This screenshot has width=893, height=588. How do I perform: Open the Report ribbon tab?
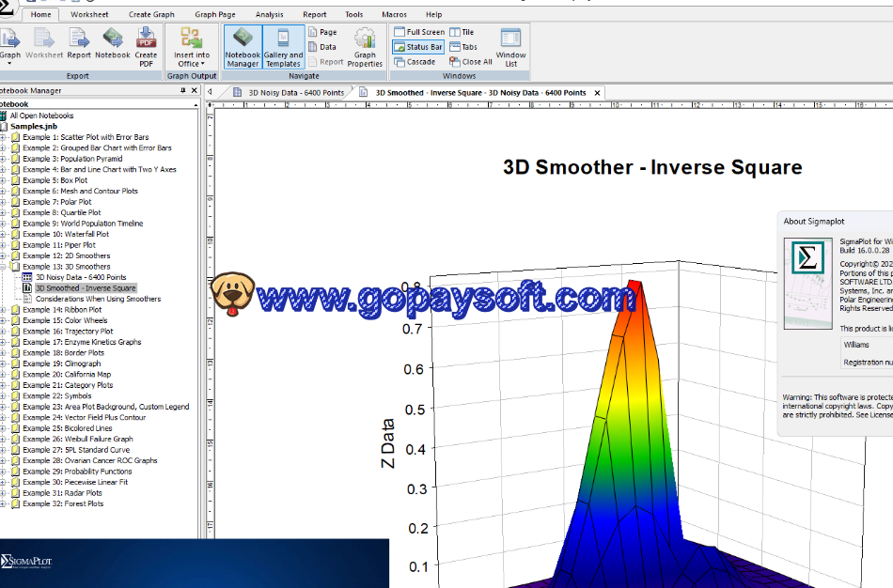pos(314,14)
